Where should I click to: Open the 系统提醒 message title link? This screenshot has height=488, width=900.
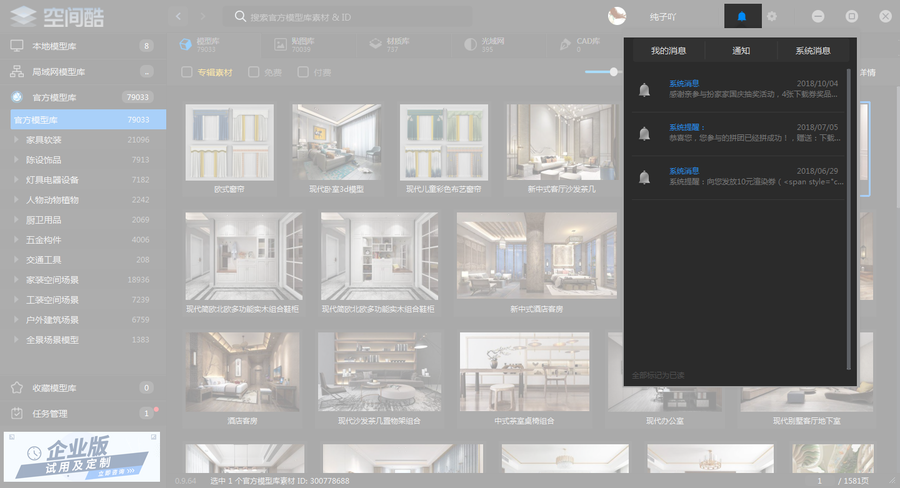click(x=687, y=127)
